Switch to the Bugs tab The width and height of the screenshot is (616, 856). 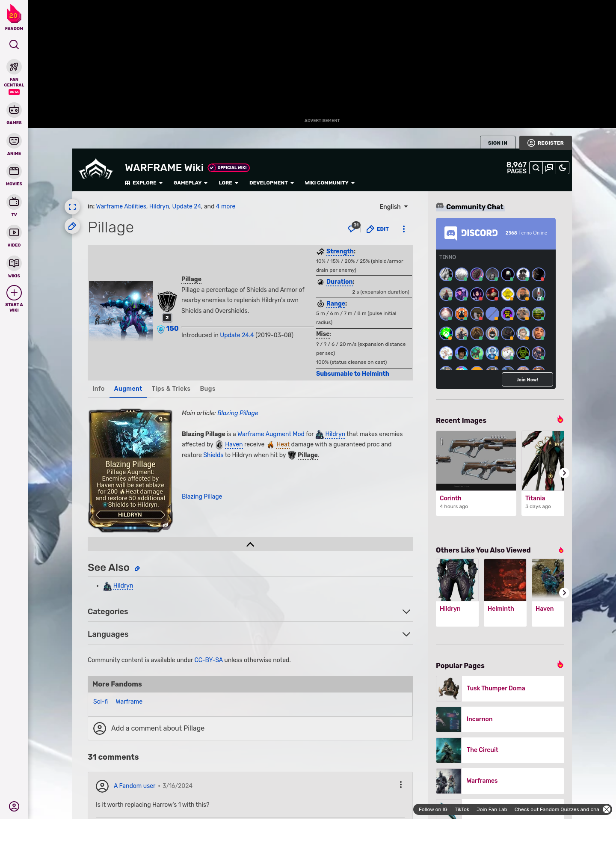(x=207, y=389)
